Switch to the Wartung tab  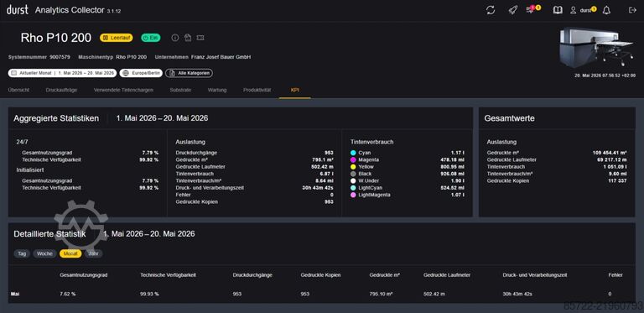tap(217, 90)
